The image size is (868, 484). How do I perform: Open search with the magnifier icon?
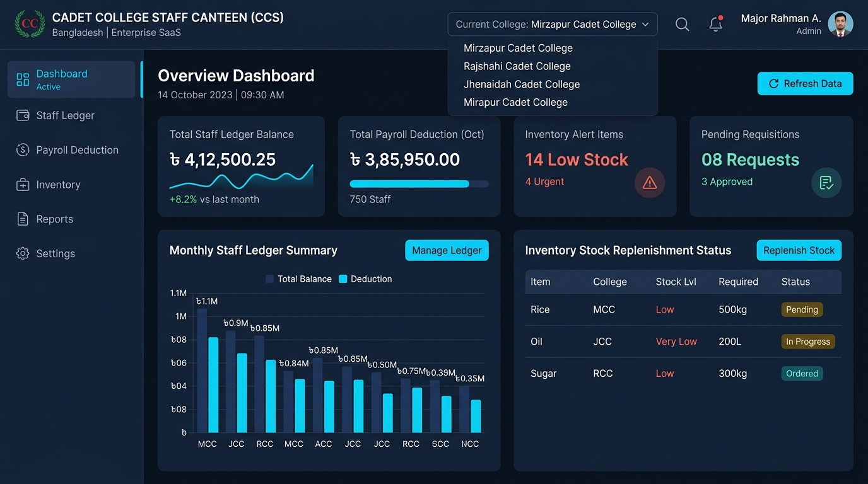682,25
